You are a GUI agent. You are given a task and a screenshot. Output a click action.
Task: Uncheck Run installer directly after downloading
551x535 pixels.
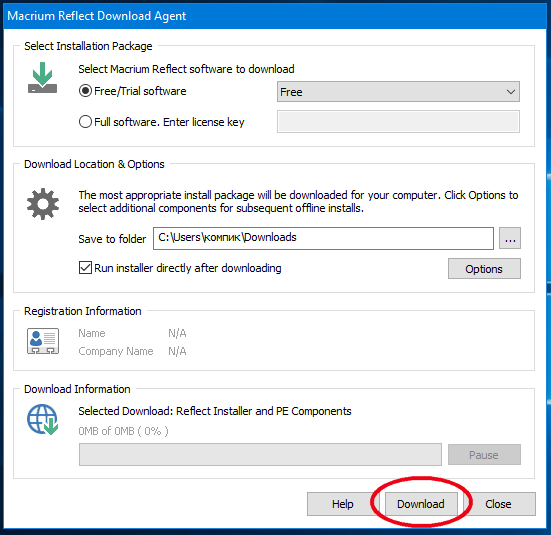point(85,268)
